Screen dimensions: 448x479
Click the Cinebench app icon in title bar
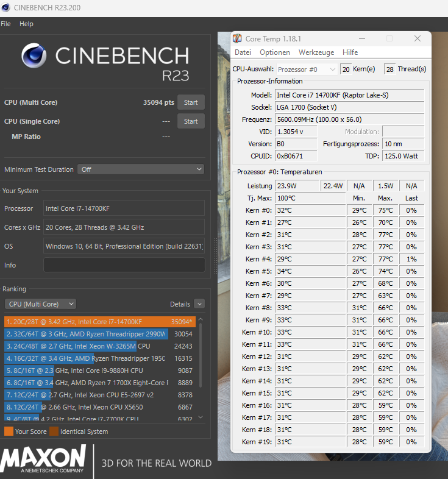pyautogui.click(x=5, y=8)
